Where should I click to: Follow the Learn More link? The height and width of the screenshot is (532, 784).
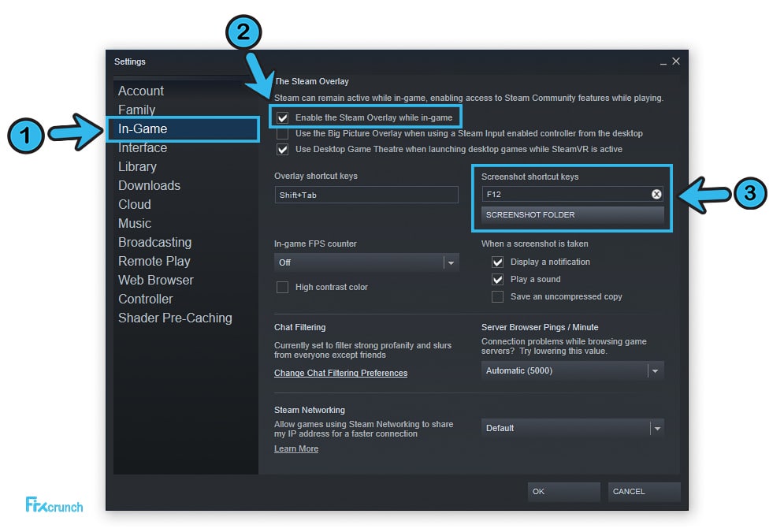[x=296, y=449]
